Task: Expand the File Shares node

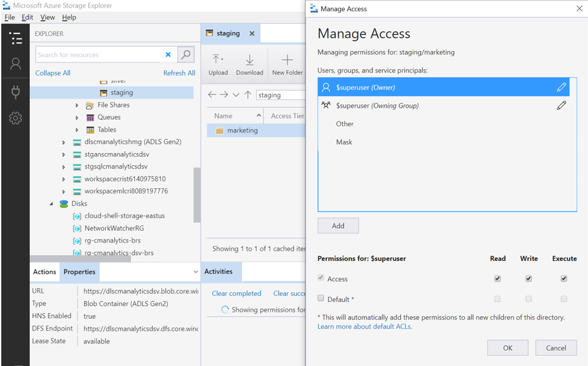Action: click(x=77, y=105)
